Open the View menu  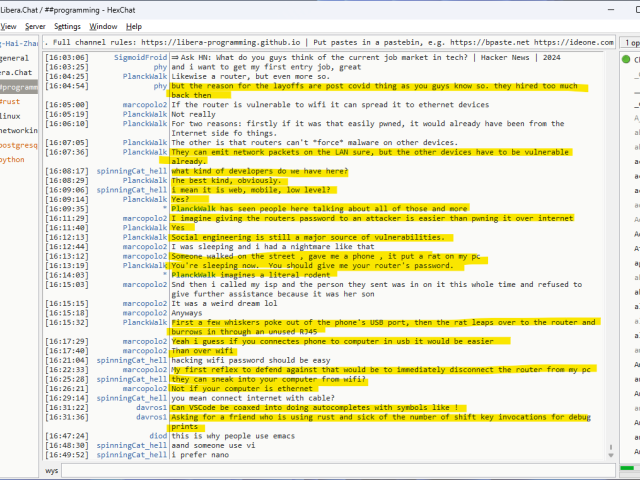pyautogui.click(x=8, y=26)
